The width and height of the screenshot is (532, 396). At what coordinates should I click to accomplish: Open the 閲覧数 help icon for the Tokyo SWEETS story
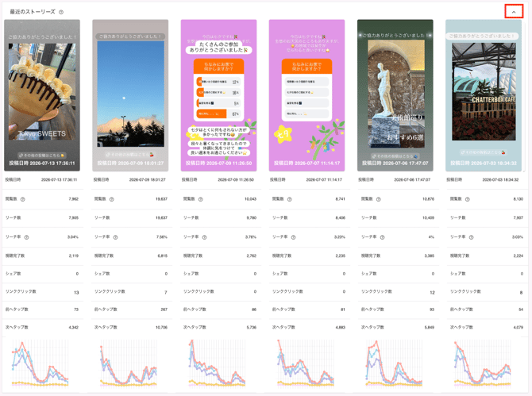click(x=23, y=199)
